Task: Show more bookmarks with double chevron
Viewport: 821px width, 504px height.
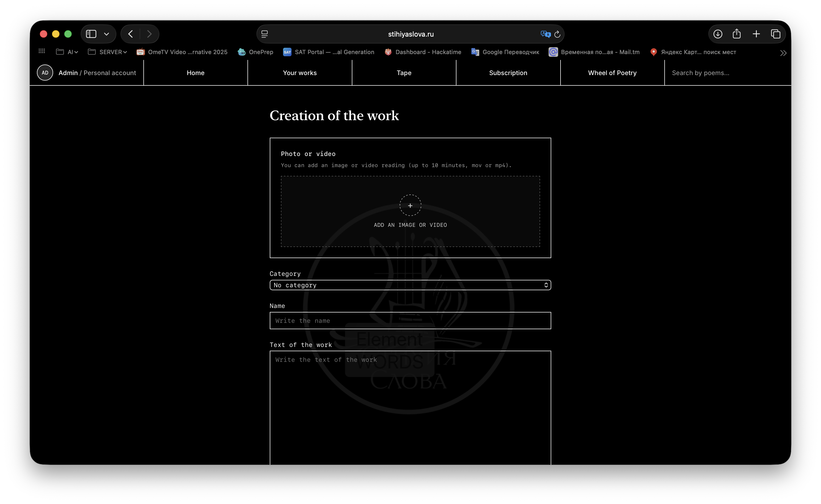Action: click(x=783, y=53)
